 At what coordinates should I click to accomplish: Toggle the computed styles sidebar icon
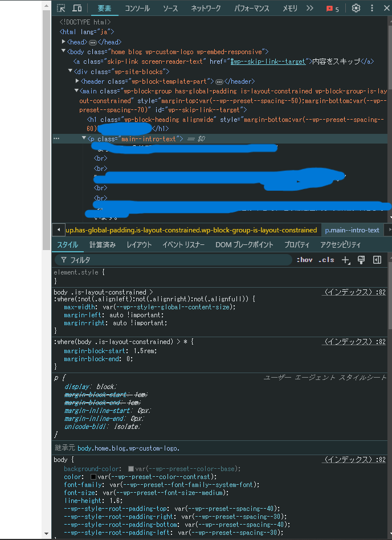coord(377,260)
